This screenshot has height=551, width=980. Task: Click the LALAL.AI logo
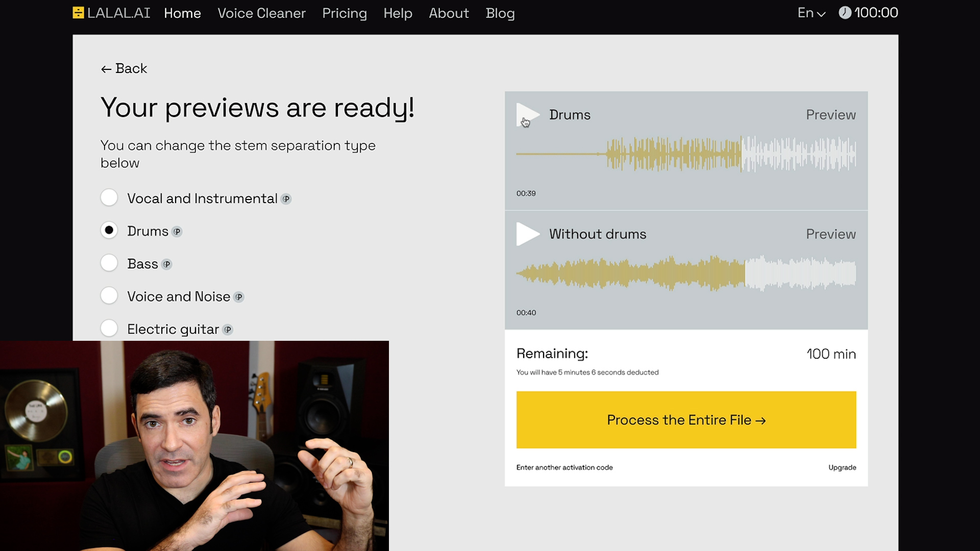111,13
